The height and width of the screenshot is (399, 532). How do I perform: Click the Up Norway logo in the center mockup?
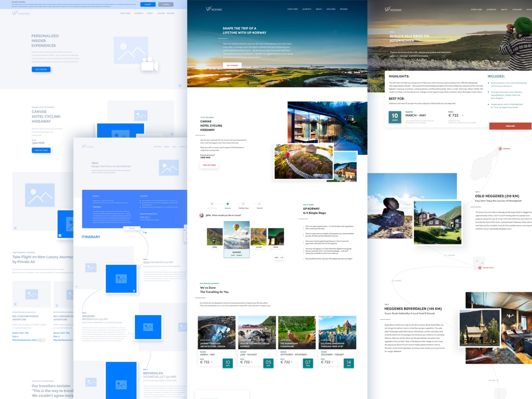click(214, 9)
